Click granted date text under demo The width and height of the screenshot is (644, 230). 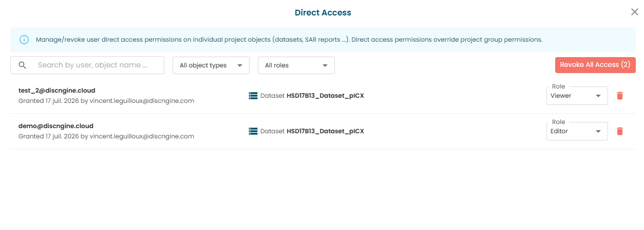coord(106,136)
